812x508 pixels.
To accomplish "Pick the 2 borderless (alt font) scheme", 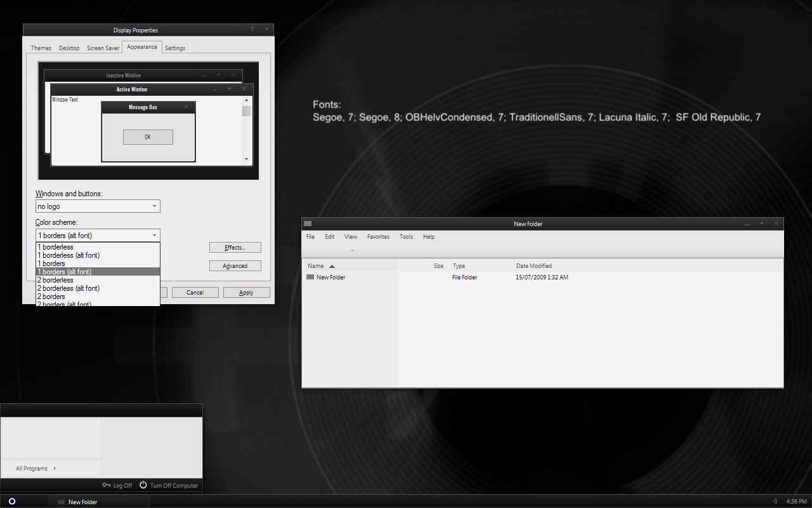I will tap(98, 288).
